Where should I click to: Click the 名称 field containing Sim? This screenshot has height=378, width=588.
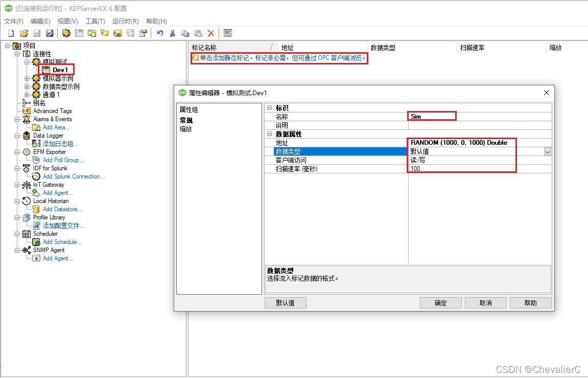pyautogui.click(x=480, y=116)
